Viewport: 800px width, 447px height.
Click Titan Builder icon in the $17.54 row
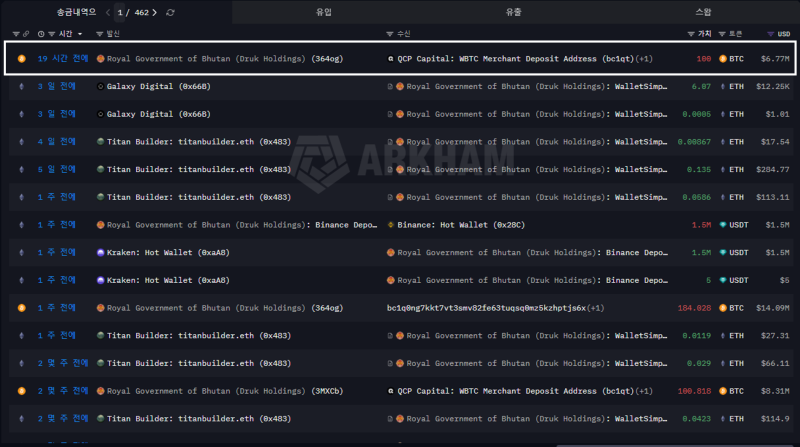click(x=101, y=141)
